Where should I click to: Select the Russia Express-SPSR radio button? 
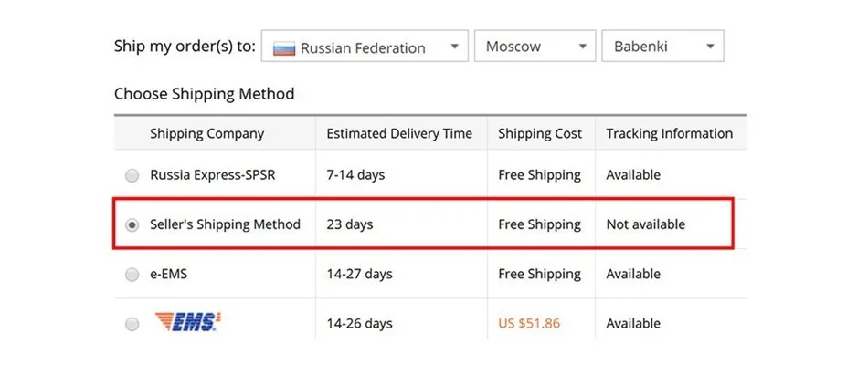[x=132, y=175]
